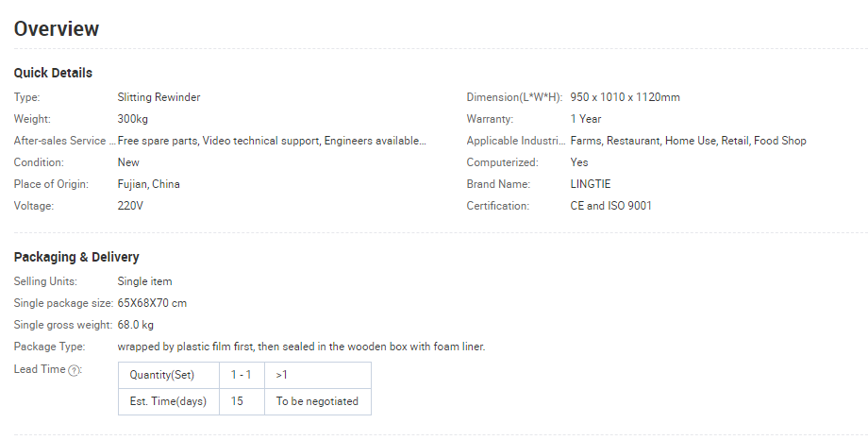The image size is (868, 440).
Task: Click the '1 Year' warranty value
Action: [x=586, y=119]
